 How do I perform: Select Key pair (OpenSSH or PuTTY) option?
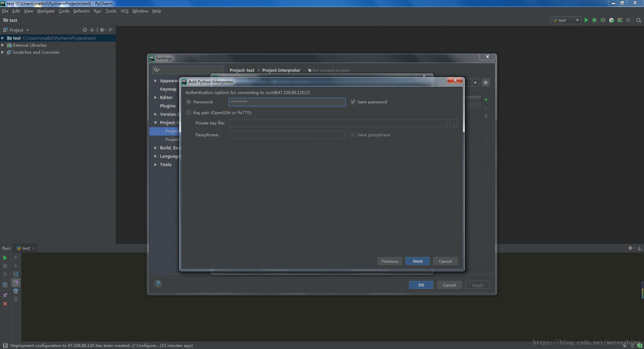coord(189,113)
